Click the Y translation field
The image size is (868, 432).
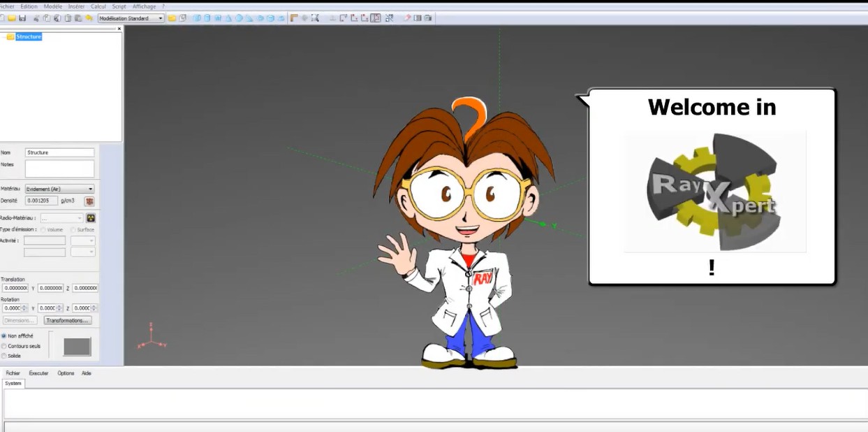(x=50, y=288)
